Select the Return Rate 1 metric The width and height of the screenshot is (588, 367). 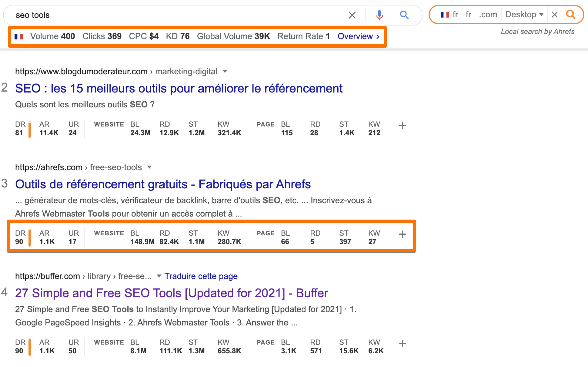click(x=303, y=36)
